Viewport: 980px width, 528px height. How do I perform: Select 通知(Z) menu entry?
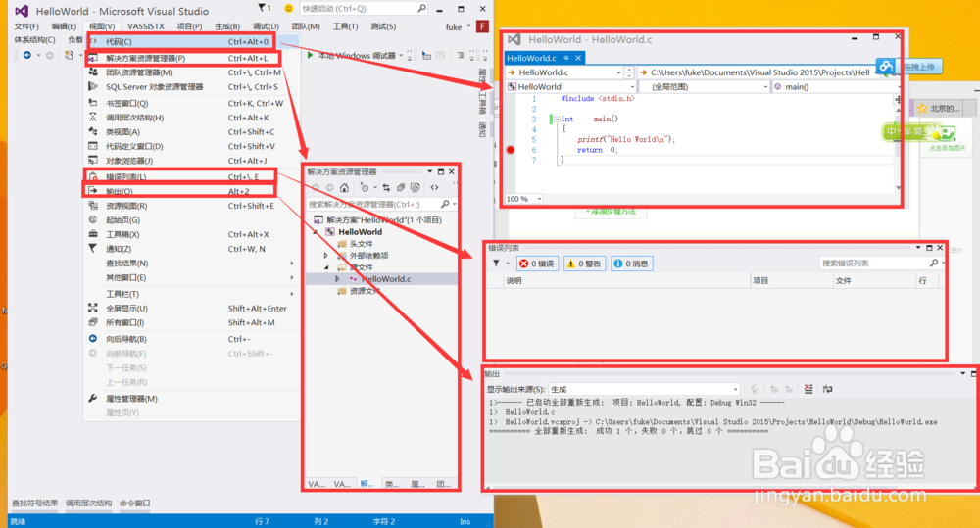tap(191, 249)
